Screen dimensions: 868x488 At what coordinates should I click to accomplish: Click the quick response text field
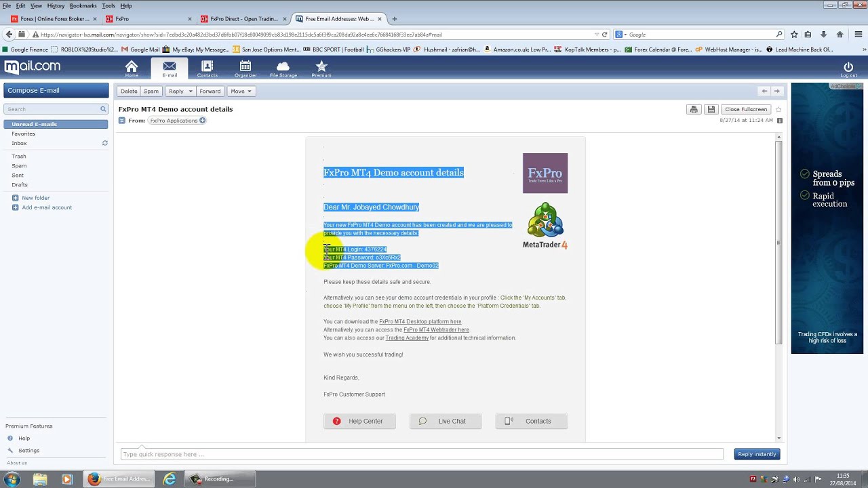[422, 454]
